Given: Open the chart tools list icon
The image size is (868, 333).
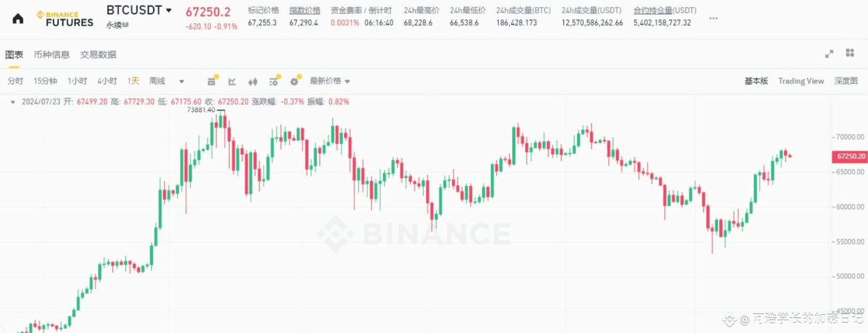Looking at the screenshot, I should click(274, 81).
